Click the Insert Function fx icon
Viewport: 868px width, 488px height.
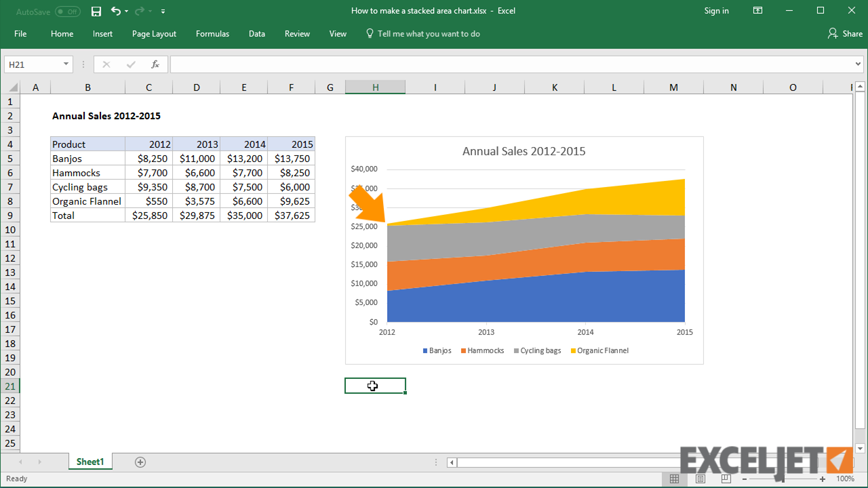tap(155, 64)
